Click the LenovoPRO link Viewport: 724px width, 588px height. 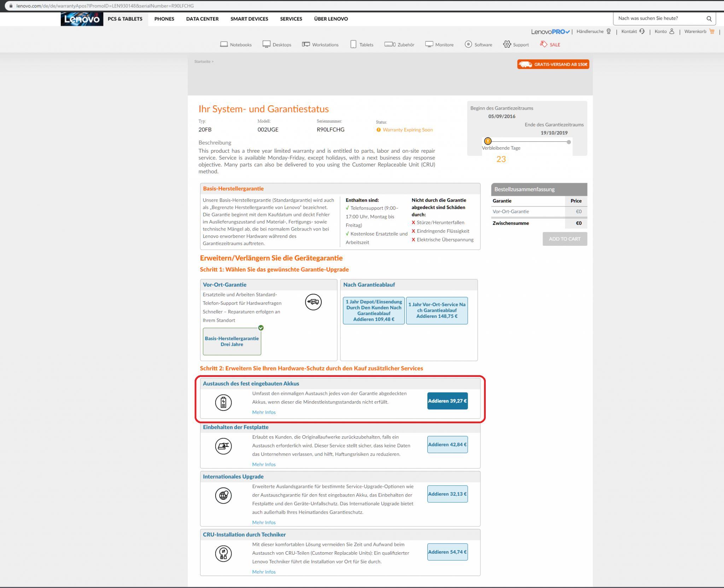click(550, 31)
